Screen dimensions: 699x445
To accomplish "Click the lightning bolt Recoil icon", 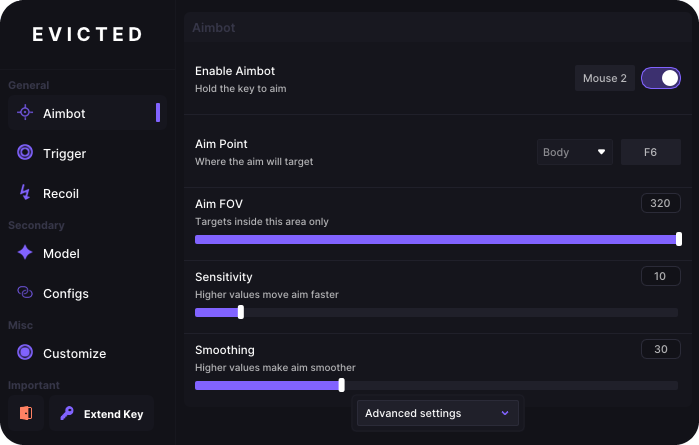I will click(25, 192).
